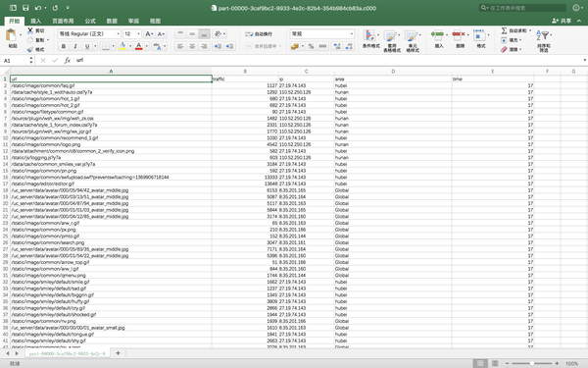Viewport: 588px width, 368px height.
Task: Toggle top vertical alignment
Action: click(x=180, y=33)
